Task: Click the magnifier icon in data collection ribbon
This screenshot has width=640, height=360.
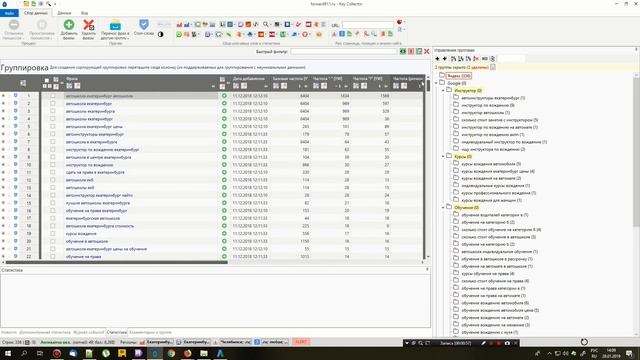Action: 266,24
